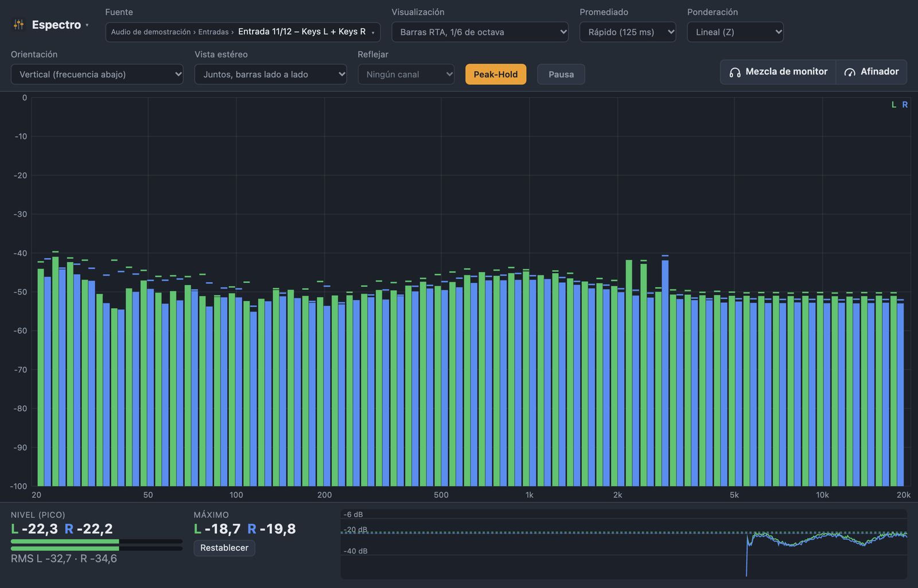Screen dimensions: 918x588
Task: Toggle the Pausa button
Action: pyautogui.click(x=561, y=75)
